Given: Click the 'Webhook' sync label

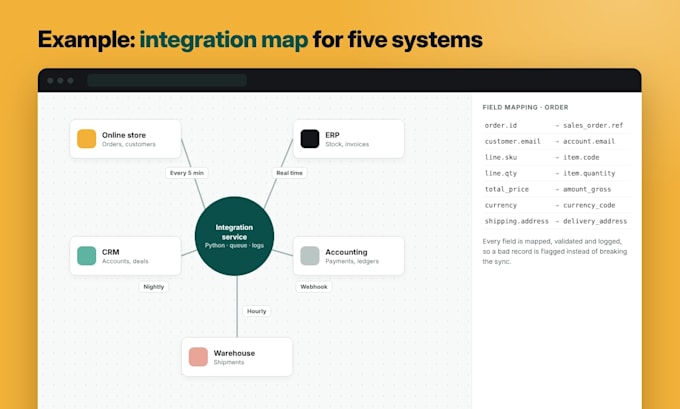Looking at the screenshot, I should coord(314,287).
